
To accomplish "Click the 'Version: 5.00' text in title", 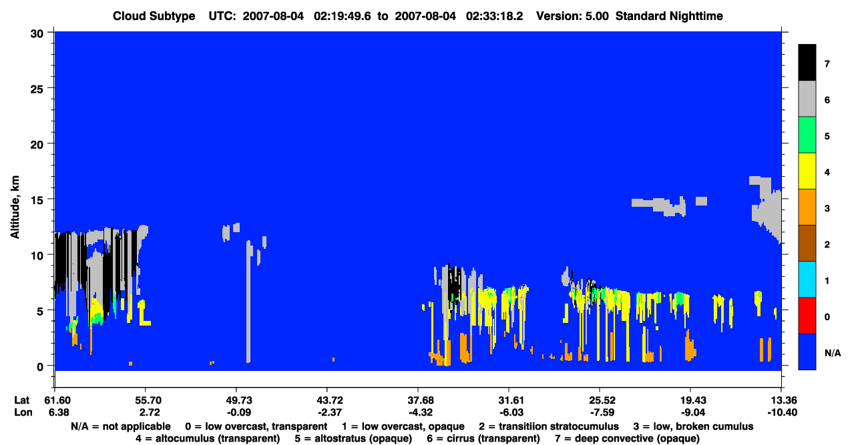I will coord(572,16).
